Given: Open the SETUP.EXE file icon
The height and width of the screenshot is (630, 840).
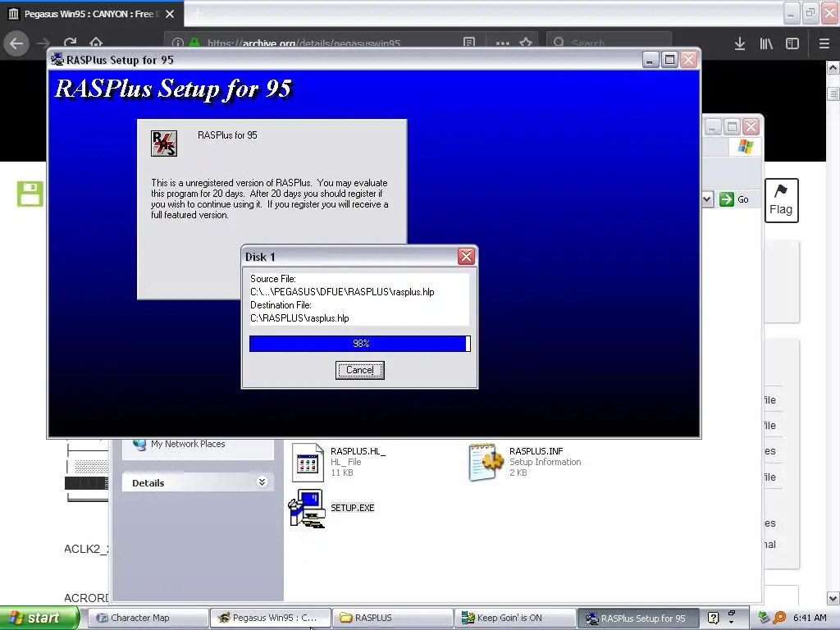Looking at the screenshot, I should (x=307, y=508).
